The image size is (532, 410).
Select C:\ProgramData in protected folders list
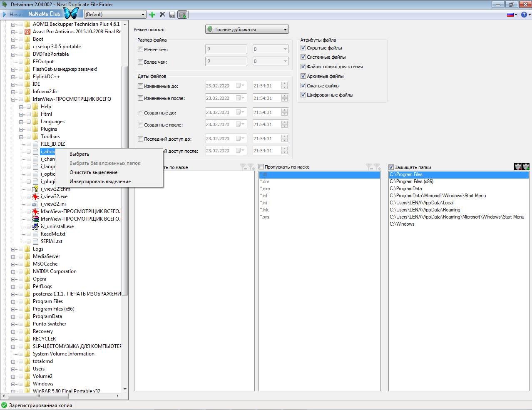(x=406, y=189)
